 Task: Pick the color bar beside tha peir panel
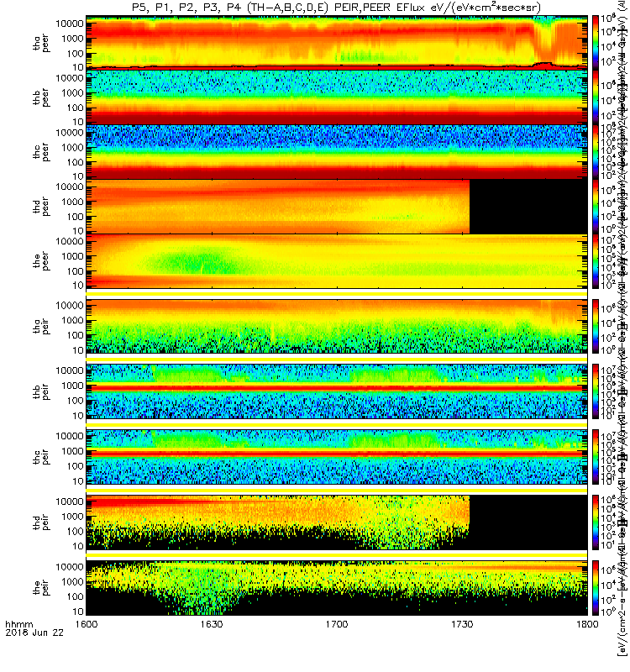[596, 326]
